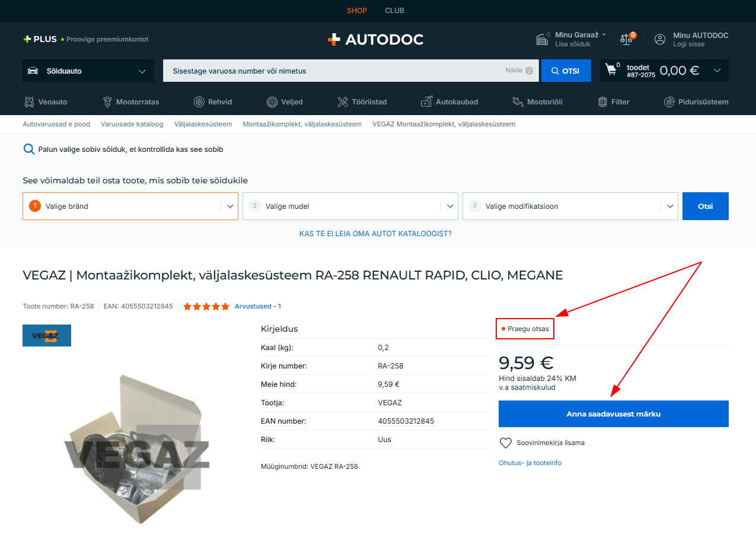
Task: Click the user account icon
Action: pos(660,39)
